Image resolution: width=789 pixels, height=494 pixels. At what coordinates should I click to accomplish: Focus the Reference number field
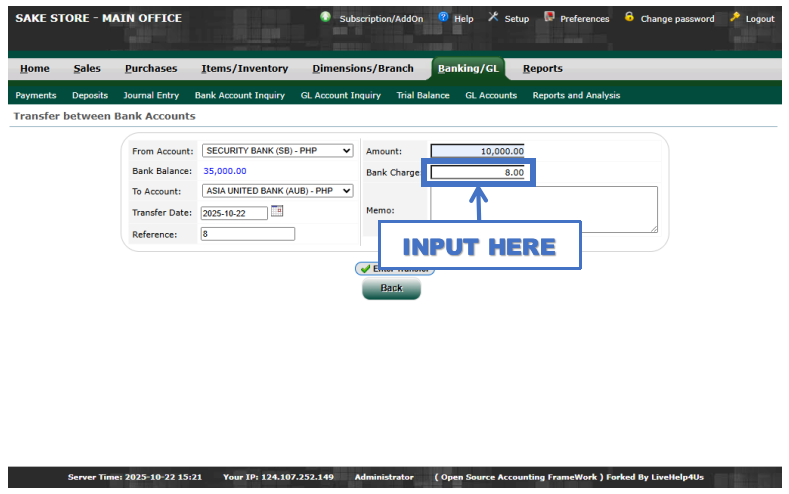247,234
